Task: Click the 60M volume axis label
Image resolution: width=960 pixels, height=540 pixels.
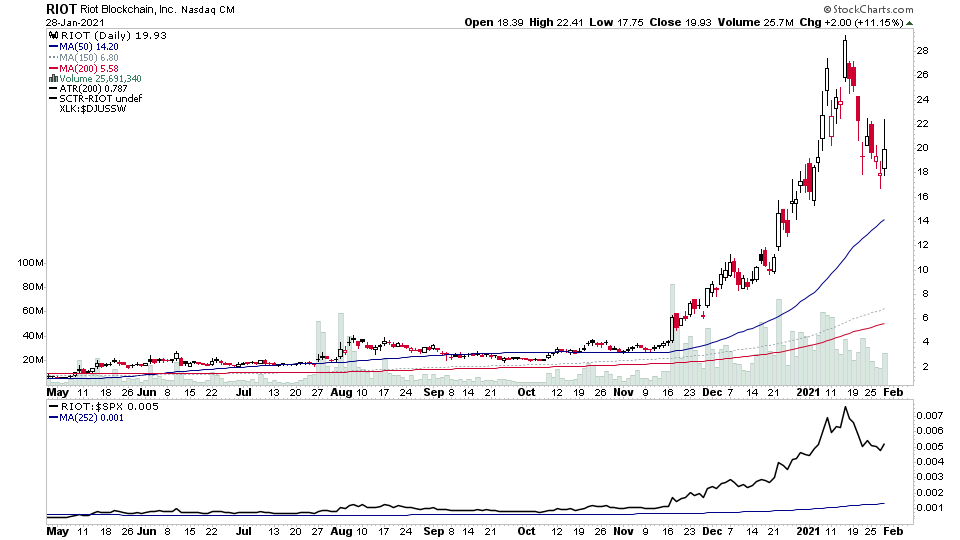Action: point(33,311)
